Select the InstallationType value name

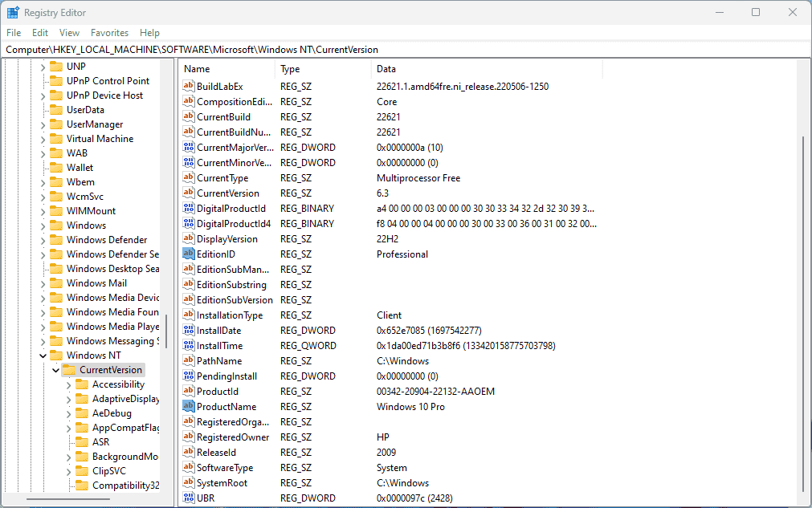click(230, 315)
